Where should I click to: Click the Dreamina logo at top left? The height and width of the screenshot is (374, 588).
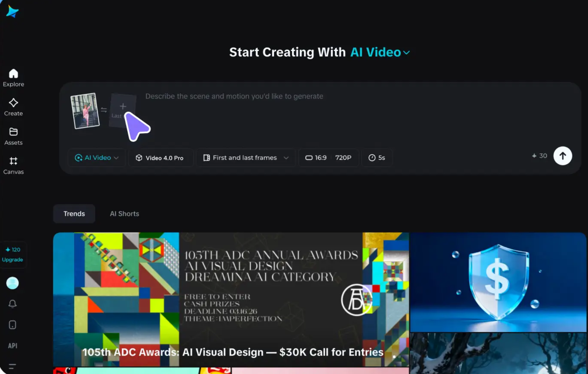click(12, 12)
